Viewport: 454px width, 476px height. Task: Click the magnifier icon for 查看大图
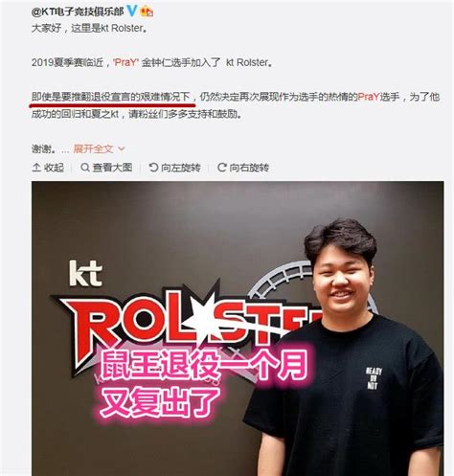click(x=85, y=168)
